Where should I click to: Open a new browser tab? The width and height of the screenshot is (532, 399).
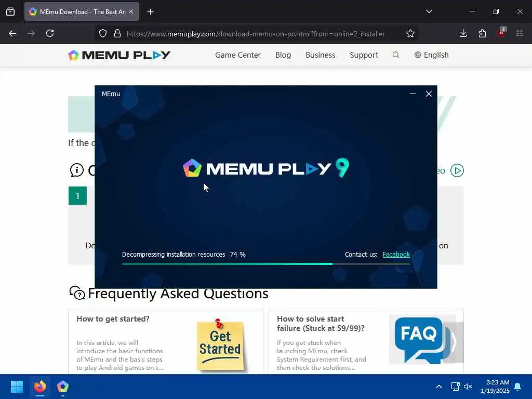click(x=150, y=12)
